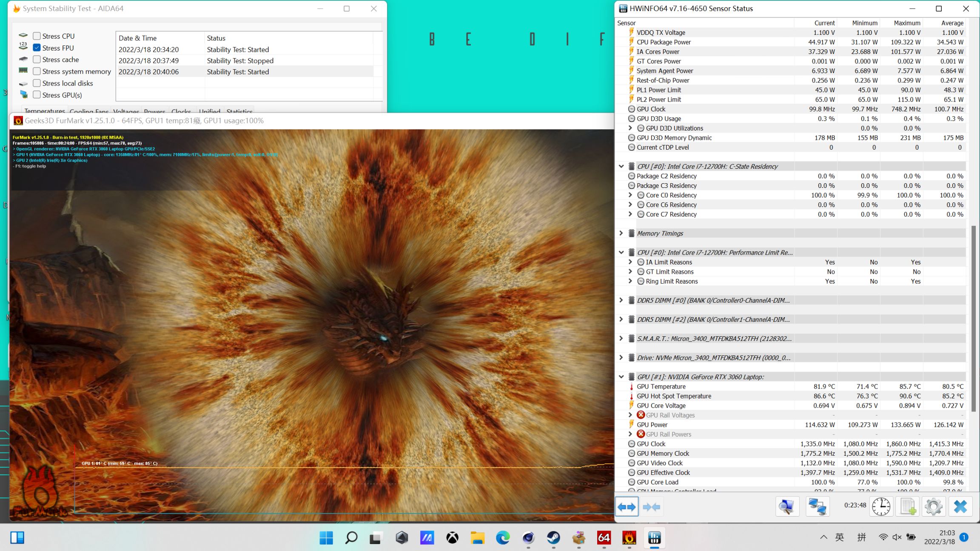Click the HWiNFO sensor list vertical scrollbar
980x551 pixels.
coord(974,319)
